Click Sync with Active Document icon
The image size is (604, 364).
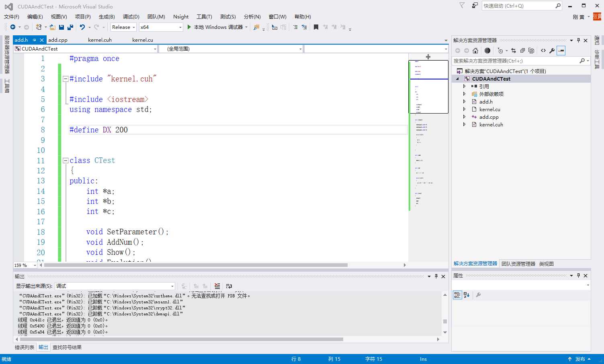[x=514, y=51]
